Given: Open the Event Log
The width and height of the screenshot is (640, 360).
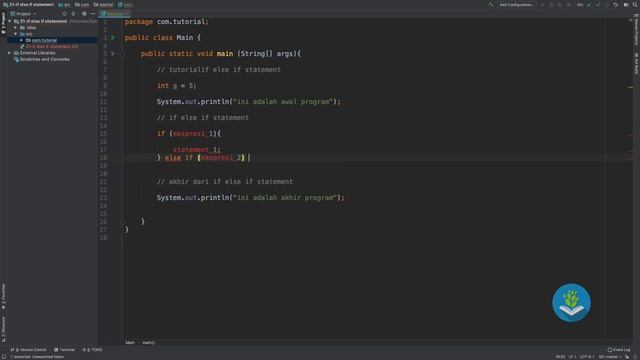Looking at the screenshot, I should pos(619,350).
